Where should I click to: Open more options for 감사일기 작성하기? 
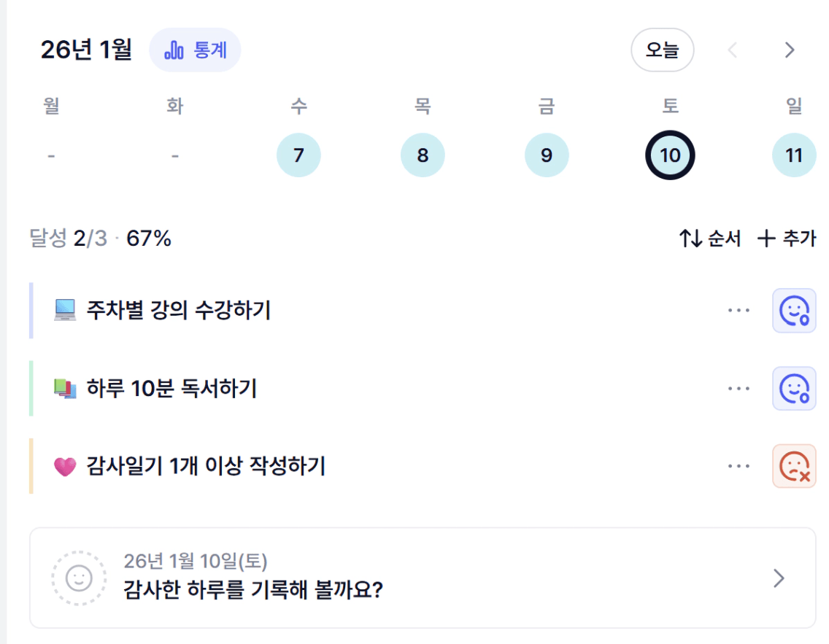[x=739, y=466]
